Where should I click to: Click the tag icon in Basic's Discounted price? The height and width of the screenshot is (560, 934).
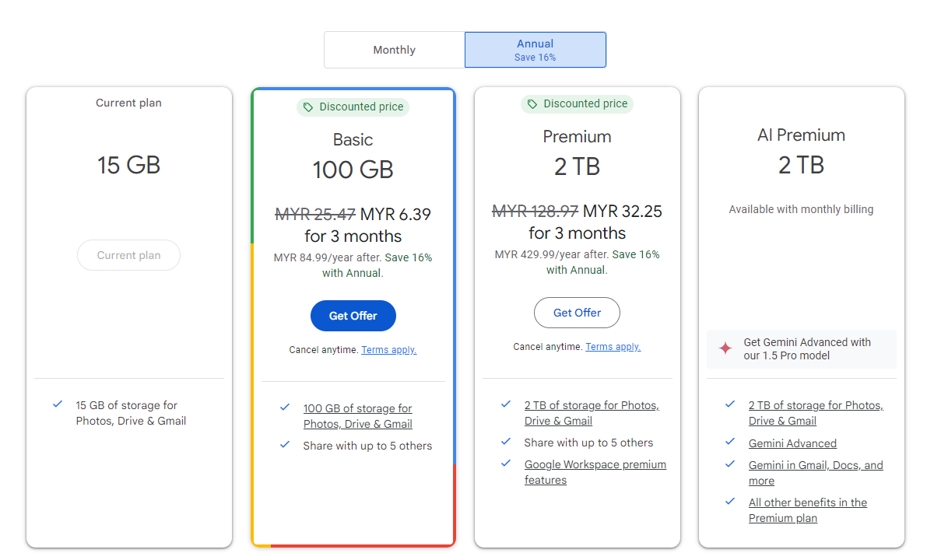[x=308, y=107]
